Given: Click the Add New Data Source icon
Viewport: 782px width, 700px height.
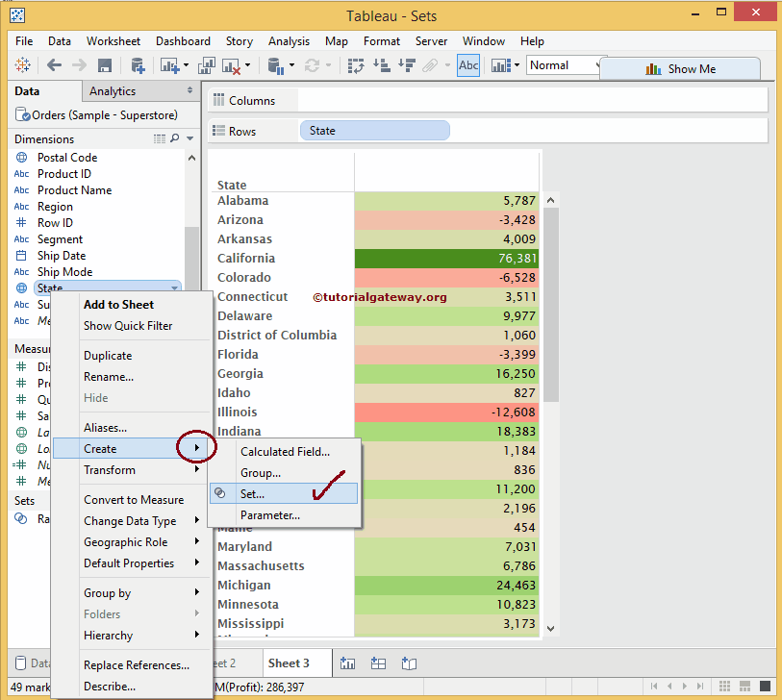Looking at the screenshot, I should click(138, 65).
